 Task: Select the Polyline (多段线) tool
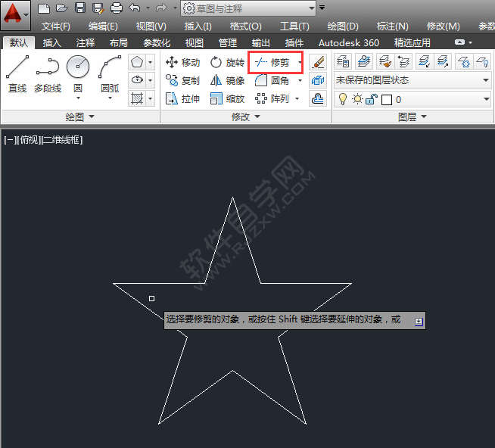point(48,74)
